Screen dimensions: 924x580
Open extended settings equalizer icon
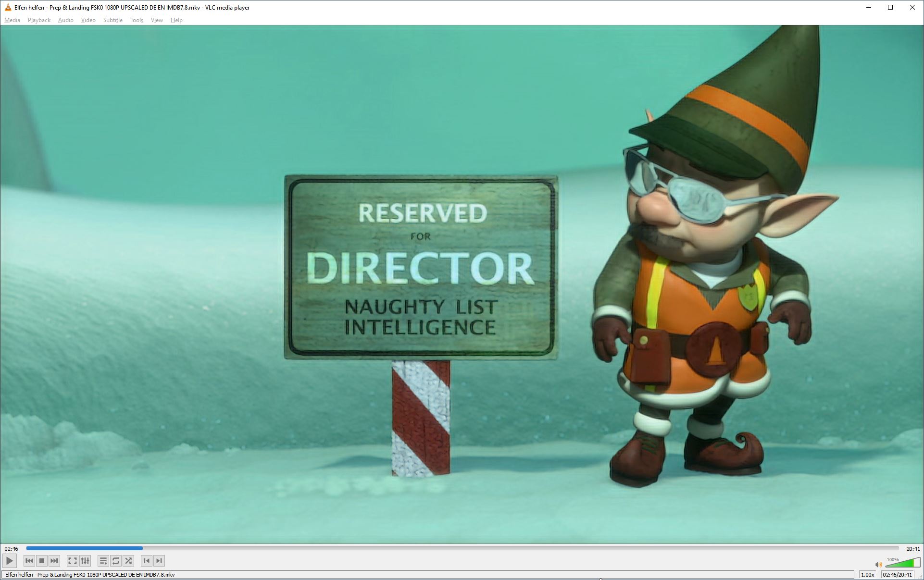point(85,561)
